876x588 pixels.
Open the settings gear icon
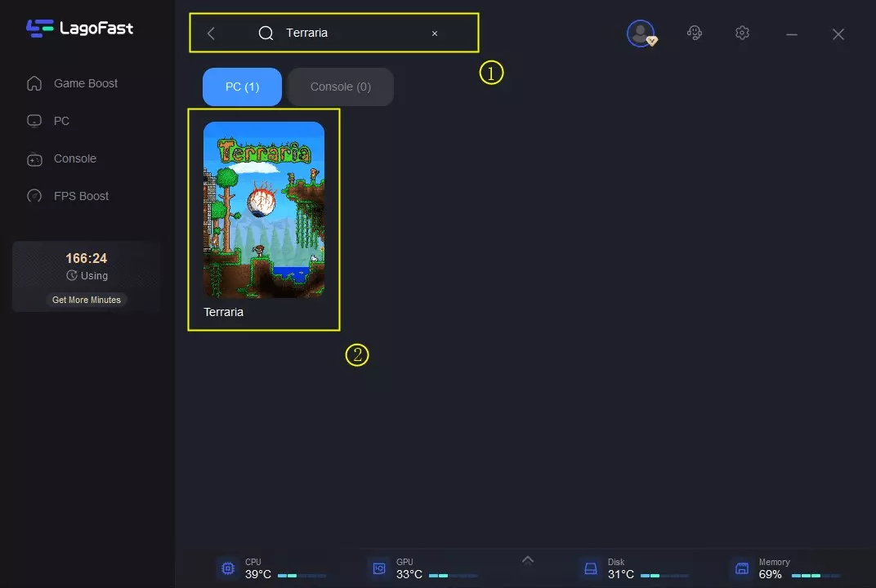click(742, 33)
